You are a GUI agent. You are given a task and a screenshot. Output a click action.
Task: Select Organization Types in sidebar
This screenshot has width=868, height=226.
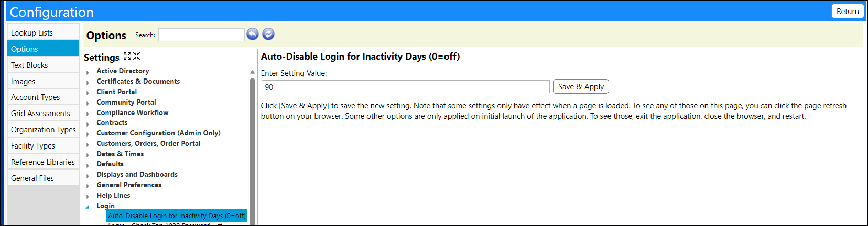tap(43, 129)
